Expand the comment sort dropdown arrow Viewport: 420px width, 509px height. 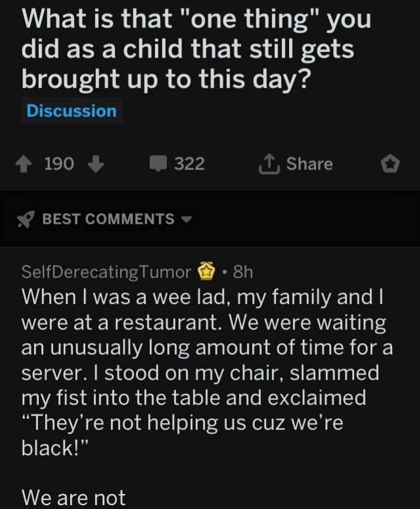(186, 219)
